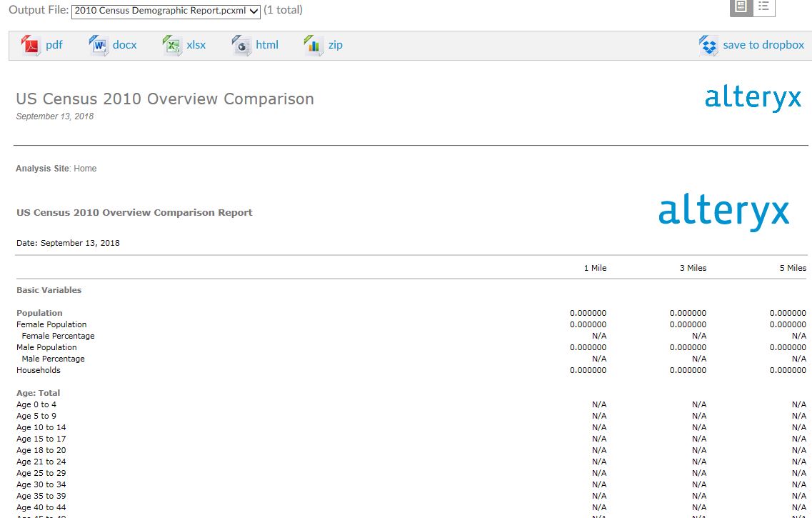This screenshot has height=518, width=812.
Task: Click the "zip" export label
Action: (x=334, y=44)
